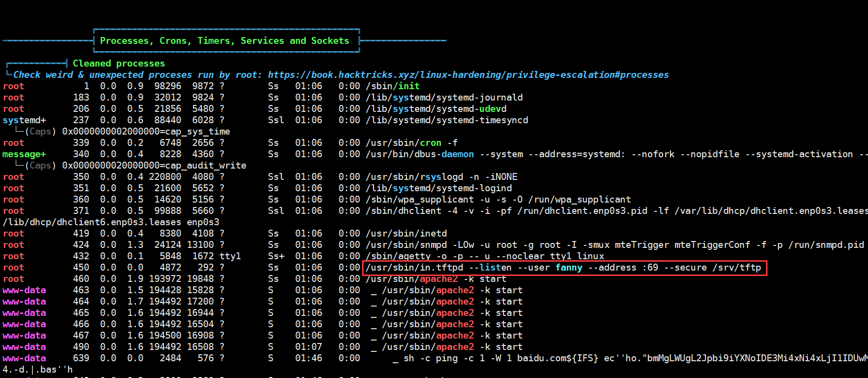Viewport: 868px width, 378px height.
Task: Click the dbus-daemon command line
Action: click(x=616, y=154)
